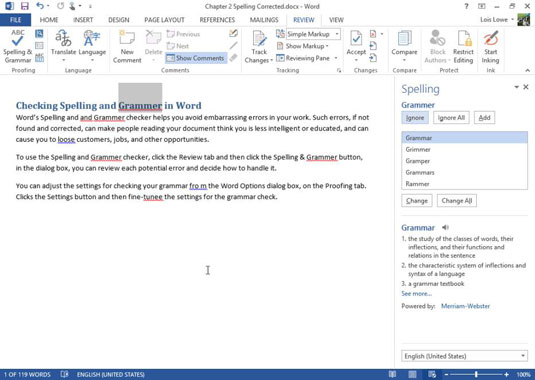Expand the Show Markup menu
535x380 pixels.
point(302,46)
